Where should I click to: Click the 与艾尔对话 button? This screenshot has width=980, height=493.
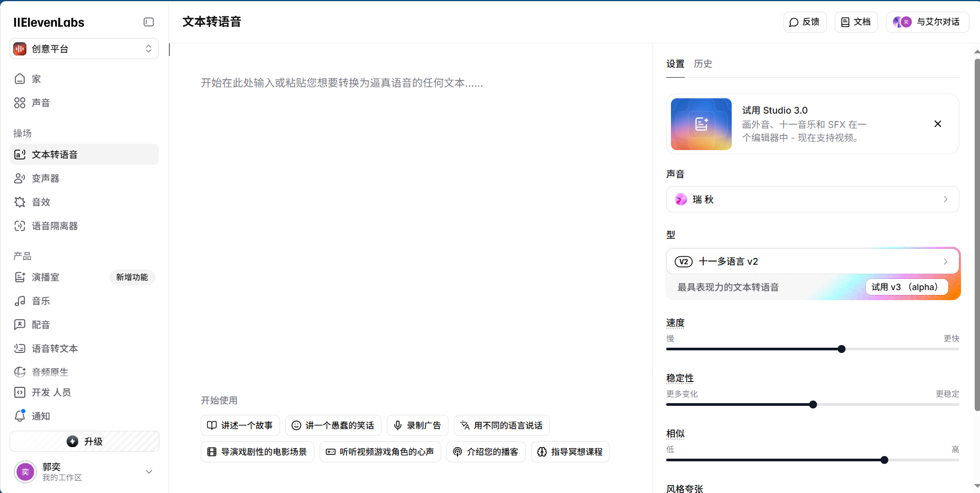927,22
